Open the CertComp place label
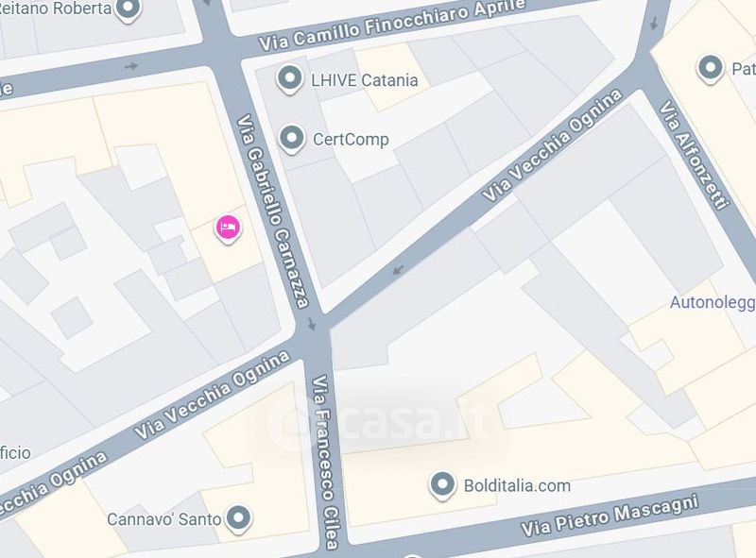This screenshot has height=558, width=756. coord(351,140)
